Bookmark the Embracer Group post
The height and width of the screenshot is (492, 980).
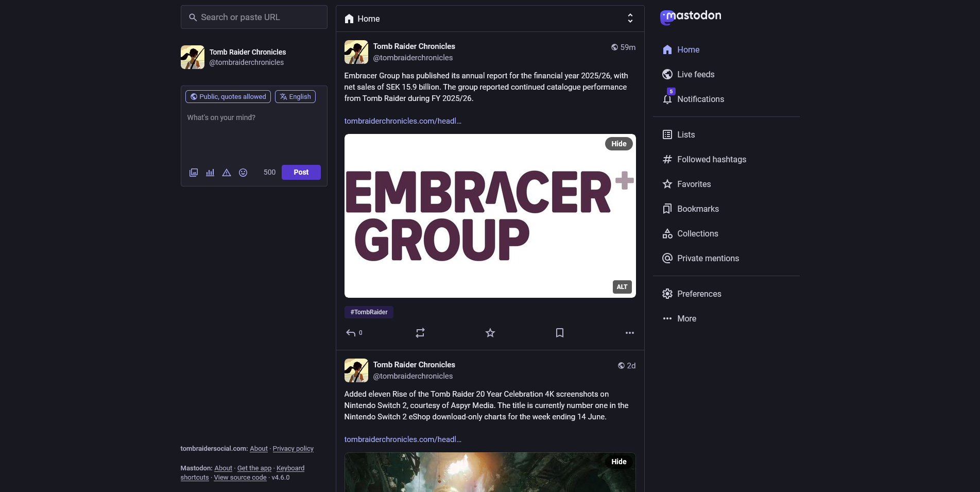click(x=560, y=333)
